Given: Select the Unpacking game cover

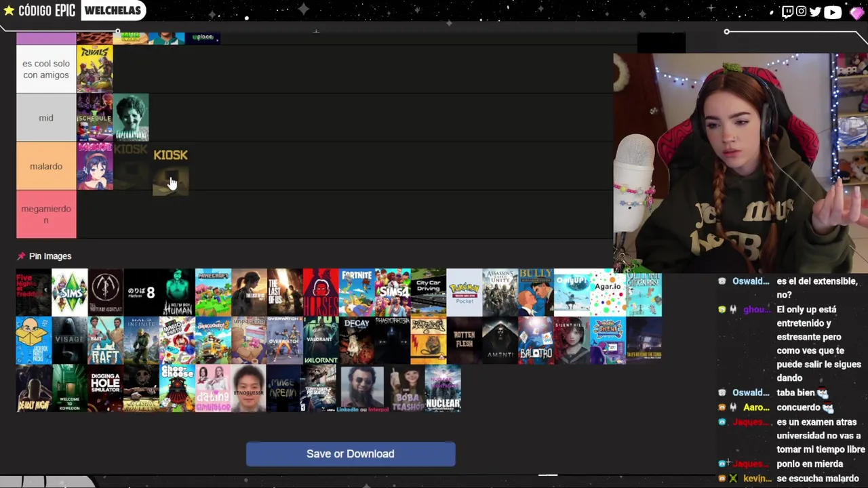Looking at the screenshot, I should pyautogui.click(x=249, y=341).
